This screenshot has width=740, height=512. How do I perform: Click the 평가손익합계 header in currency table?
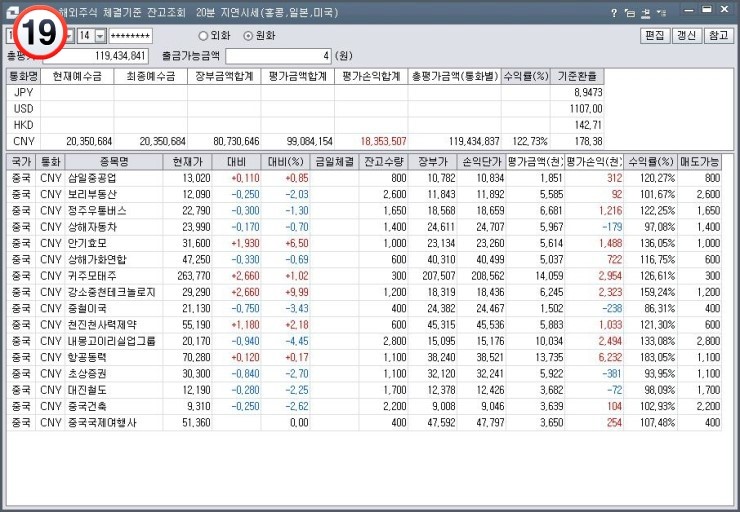click(x=371, y=76)
